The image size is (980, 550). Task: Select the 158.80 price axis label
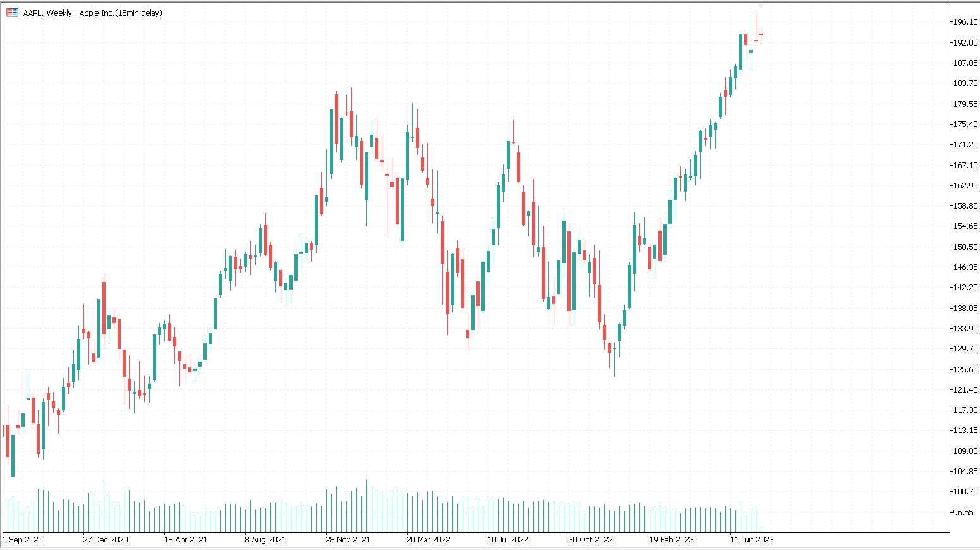[965, 206]
